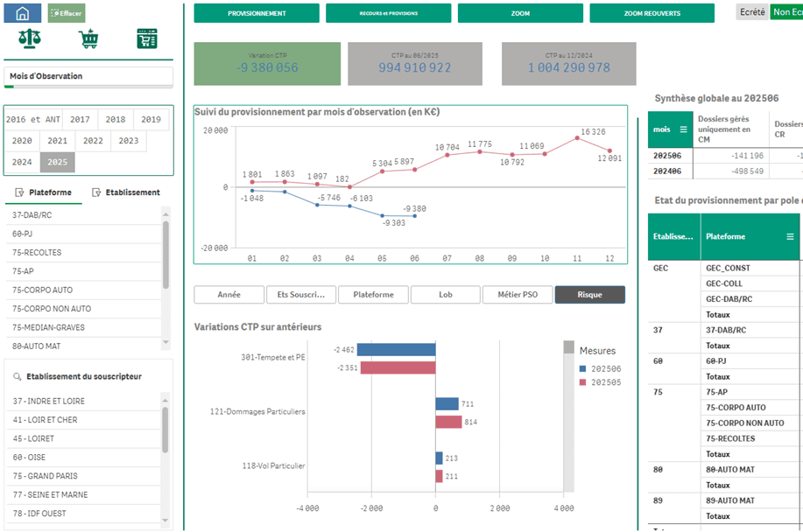Open RECOURS et PROVISIONS view
Viewport: 803px width, 532px height.
(x=383, y=13)
